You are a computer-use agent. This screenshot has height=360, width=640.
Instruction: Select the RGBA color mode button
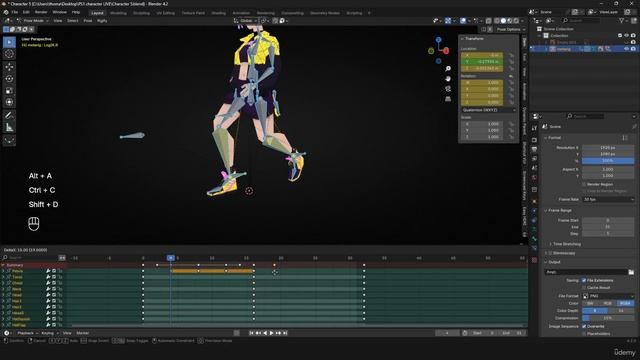[x=625, y=304]
